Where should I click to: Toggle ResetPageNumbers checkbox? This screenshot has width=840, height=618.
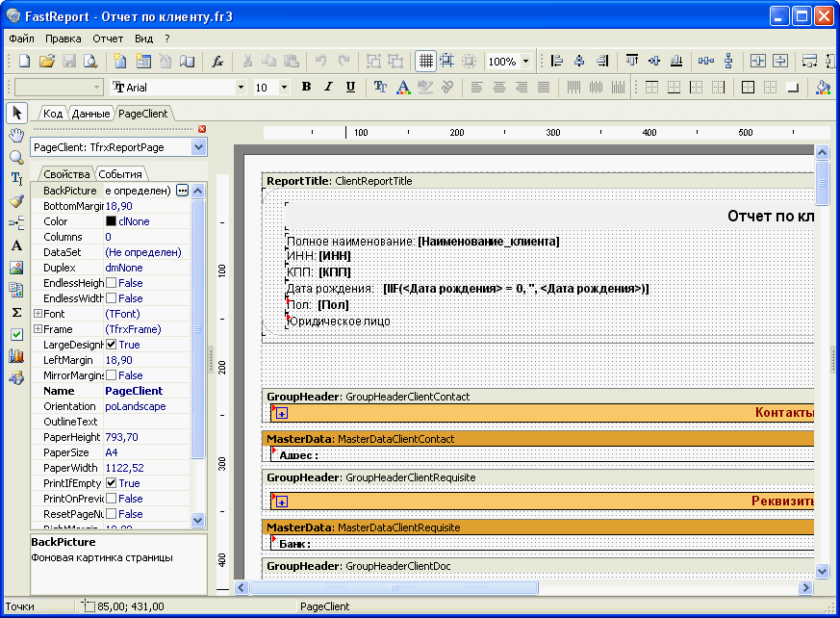pyautogui.click(x=111, y=513)
